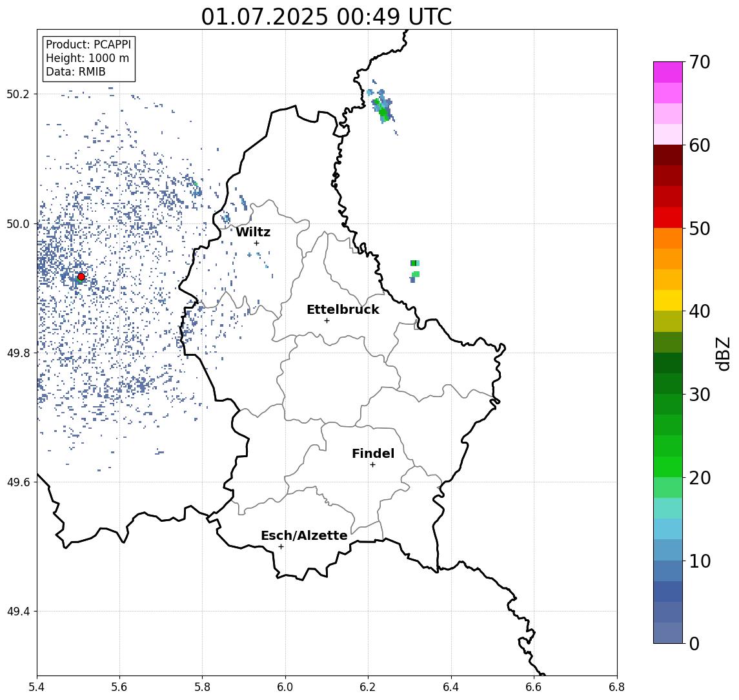The image size is (739, 700).
Task: Click the colorbar tick label 10
Action: coord(700,561)
